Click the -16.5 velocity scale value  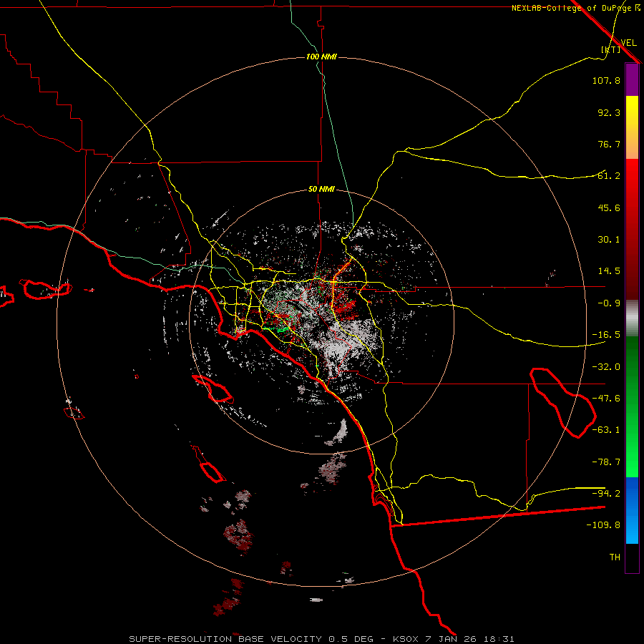tap(606, 335)
